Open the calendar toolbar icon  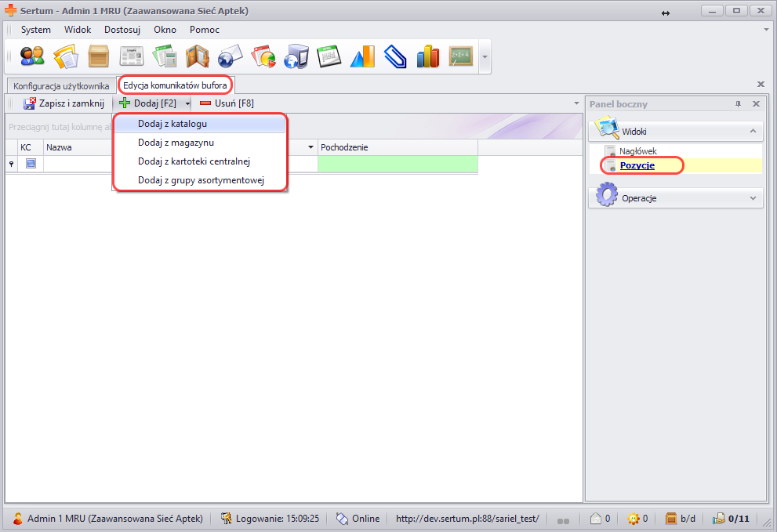click(x=329, y=56)
